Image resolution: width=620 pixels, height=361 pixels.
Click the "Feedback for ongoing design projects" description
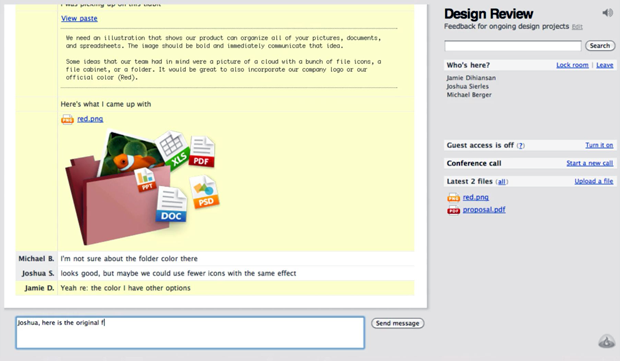(506, 26)
